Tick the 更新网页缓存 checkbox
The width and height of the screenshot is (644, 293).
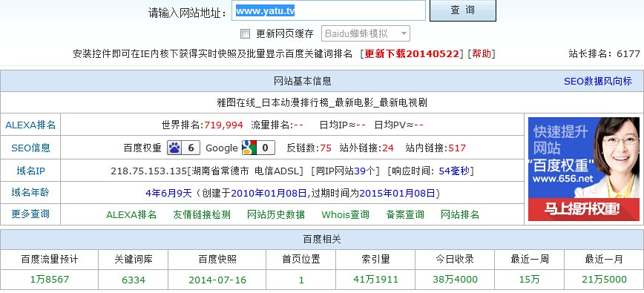tap(245, 33)
